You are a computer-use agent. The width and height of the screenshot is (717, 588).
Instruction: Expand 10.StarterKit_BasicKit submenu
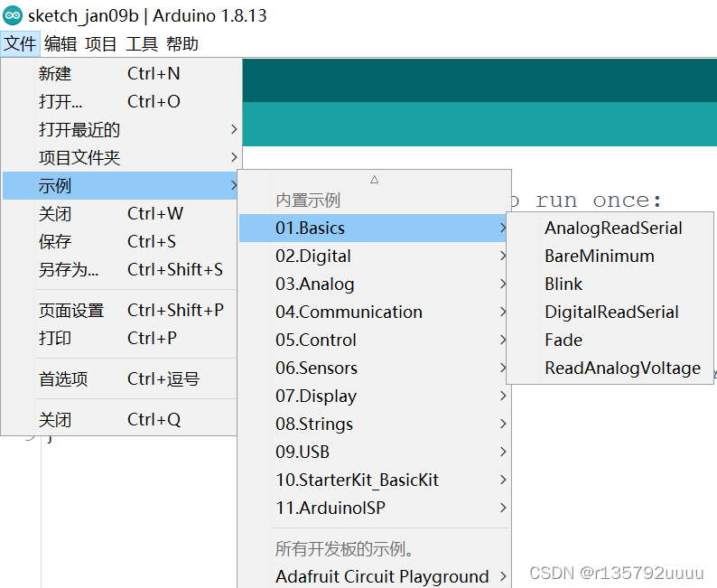pyautogui.click(x=374, y=480)
